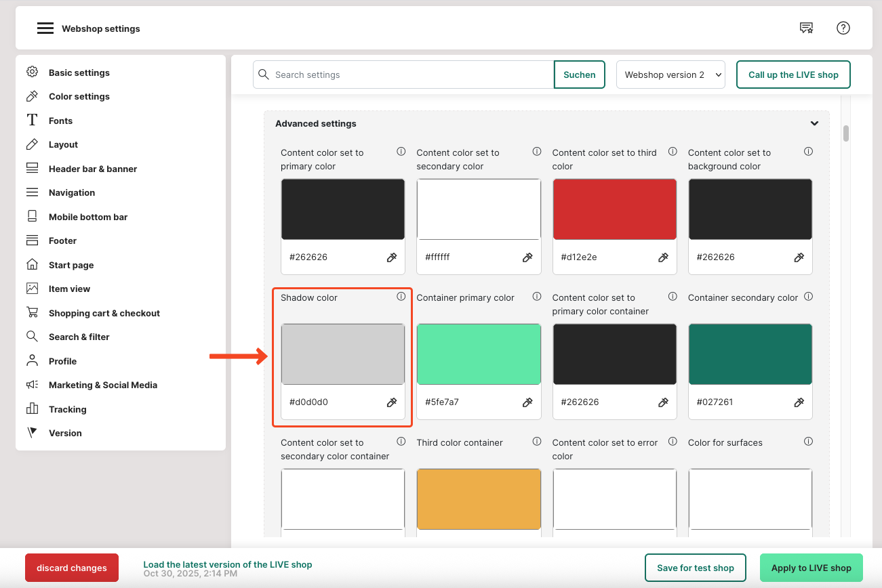Open the hamburger menu icon
882x588 pixels.
click(x=45, y=28)
